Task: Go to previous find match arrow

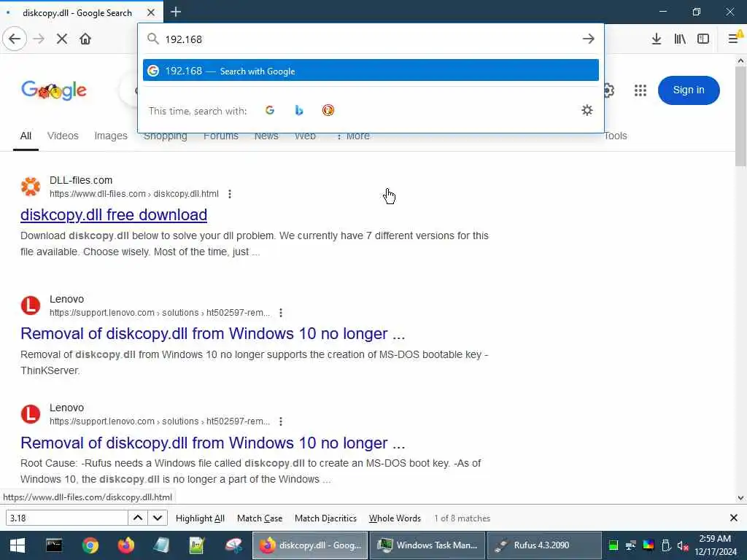Action: (x=138, y=518)
